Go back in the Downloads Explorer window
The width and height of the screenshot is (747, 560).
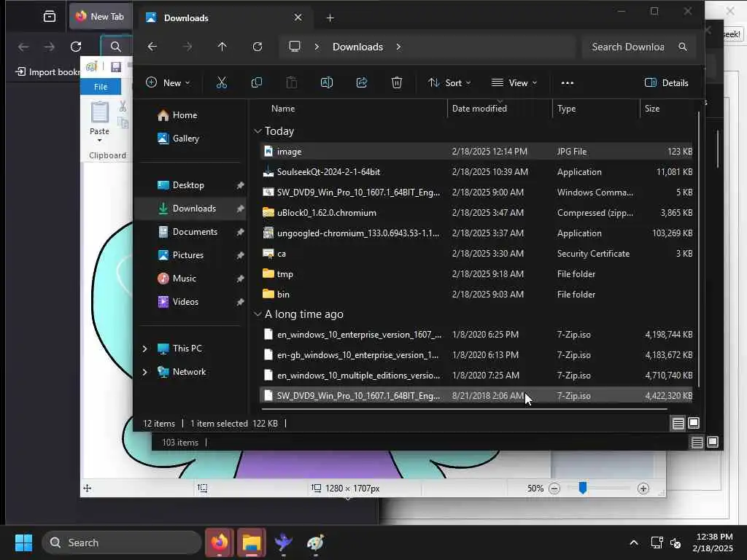click(152, 47)
